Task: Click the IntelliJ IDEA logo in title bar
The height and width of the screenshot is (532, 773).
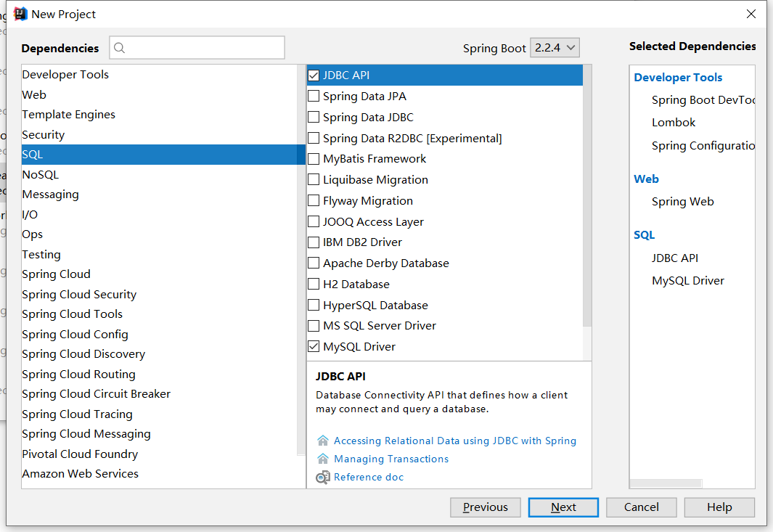Action: [20, 14]
